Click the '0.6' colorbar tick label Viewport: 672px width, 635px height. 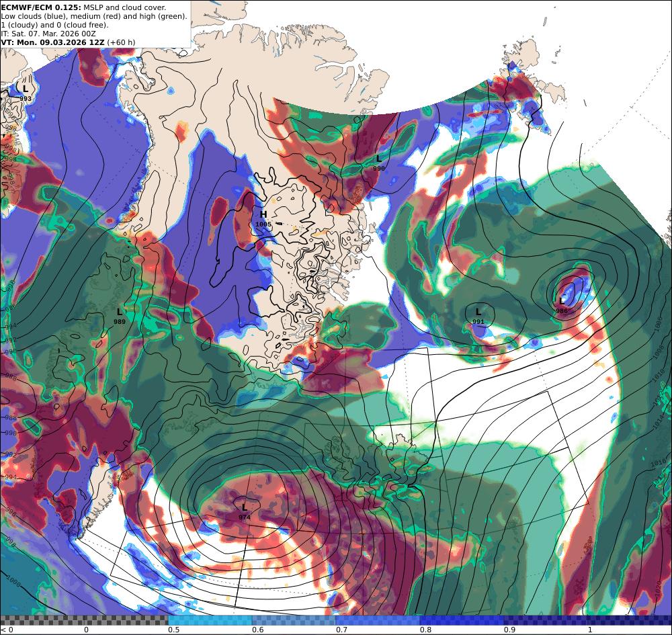pyautogui.click(x=257, y=630)
